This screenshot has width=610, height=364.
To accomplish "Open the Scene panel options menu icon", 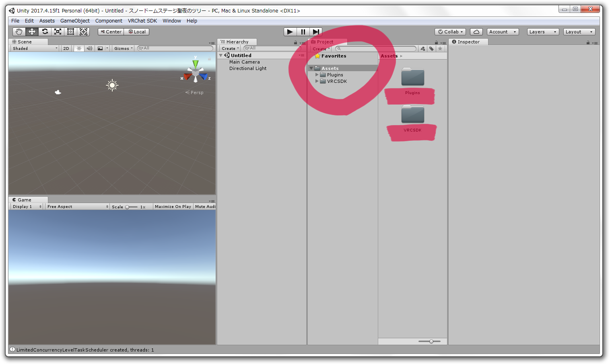I will point(212,43).
